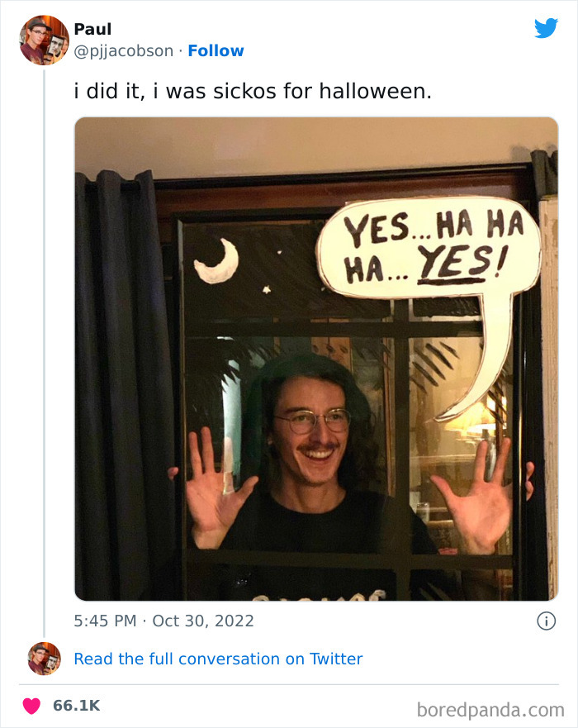
Task: Click the 66.1K like count
Action: pyautogui.click(x=76, y=706)
